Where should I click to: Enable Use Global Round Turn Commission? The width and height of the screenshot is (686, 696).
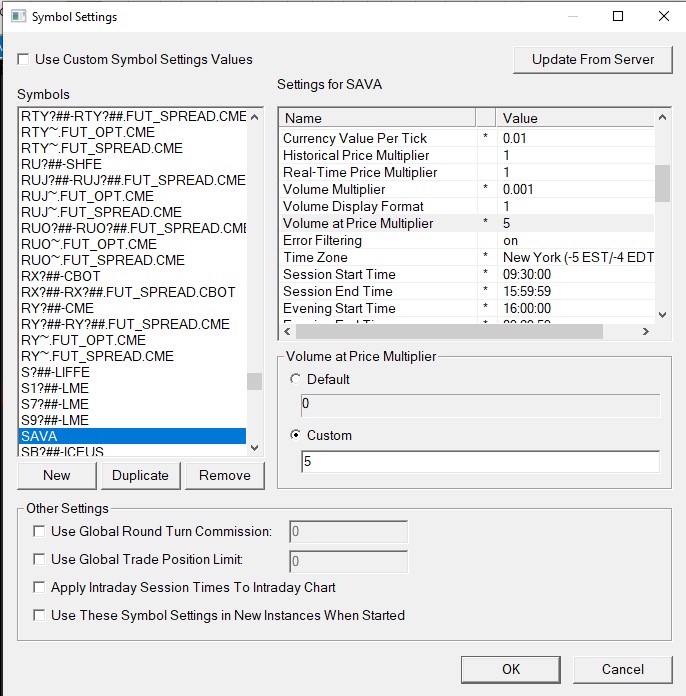click(39, 531)
